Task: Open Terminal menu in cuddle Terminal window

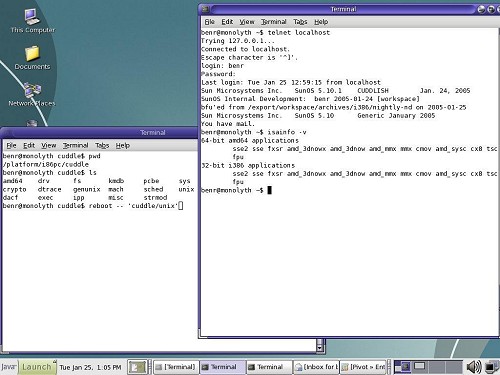Action: coord(76,146)
